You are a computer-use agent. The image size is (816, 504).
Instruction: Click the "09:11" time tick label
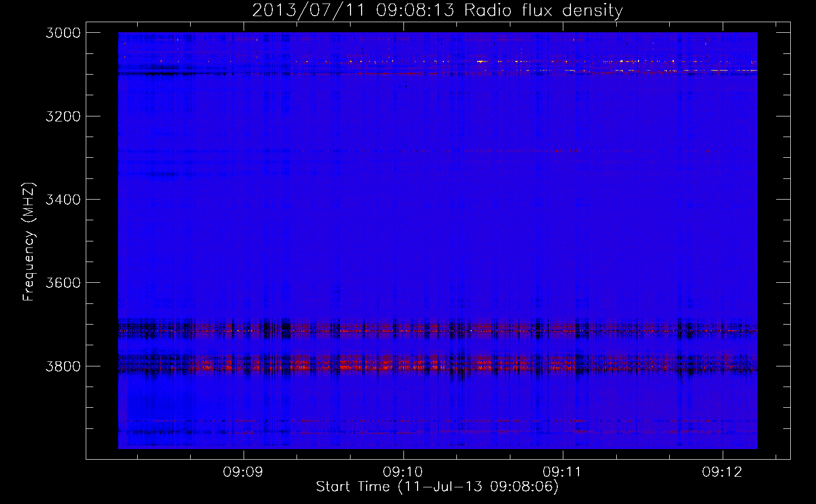pos(562,472)
